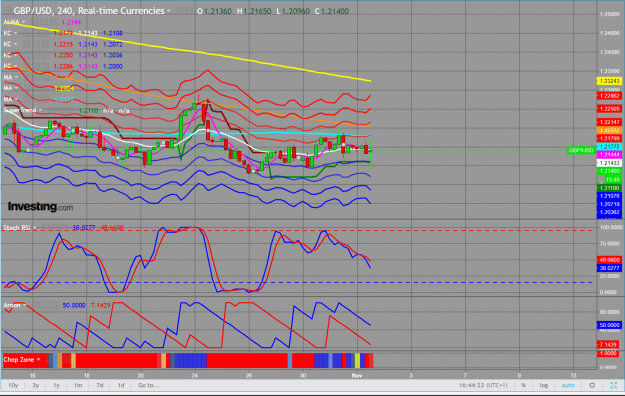The height and width of the screenshot is (396, 625).
Task: Open dropdown for KC row showing 1.2286
Action: 16,66
